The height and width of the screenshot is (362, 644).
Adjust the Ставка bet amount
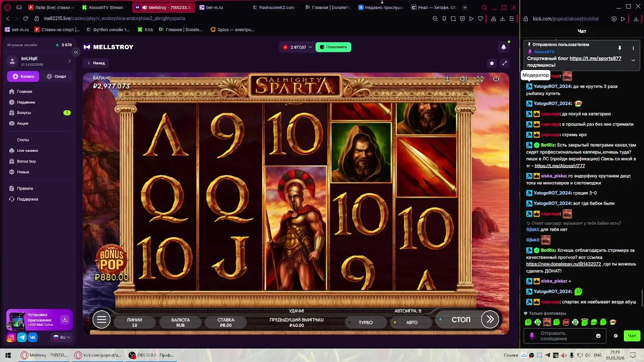tap(226, 322)
